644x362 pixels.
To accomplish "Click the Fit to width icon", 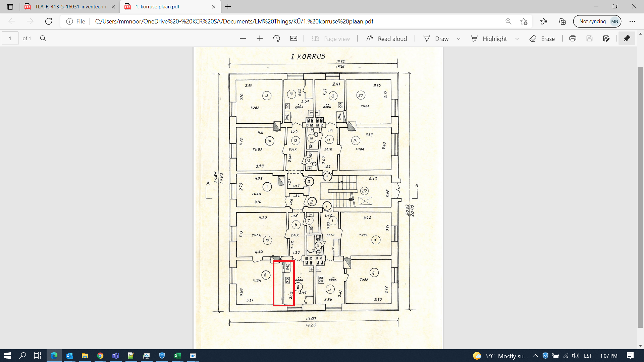I will [293, 39].
